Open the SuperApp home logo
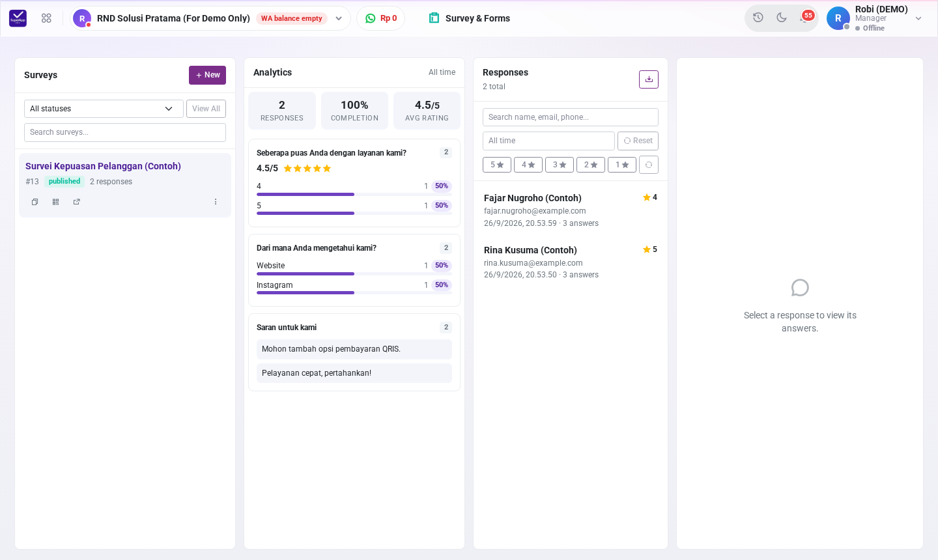The image size is (938, 560). click(x=18, y=18)
